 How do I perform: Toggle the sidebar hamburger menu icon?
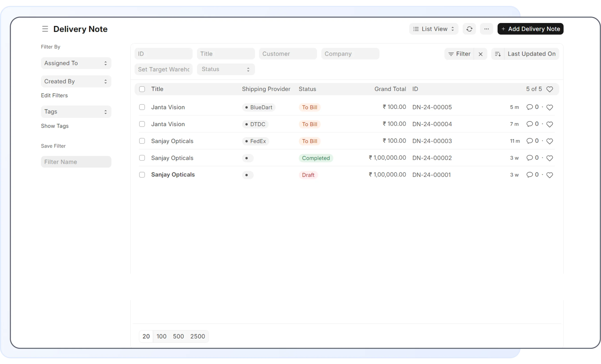45,29
